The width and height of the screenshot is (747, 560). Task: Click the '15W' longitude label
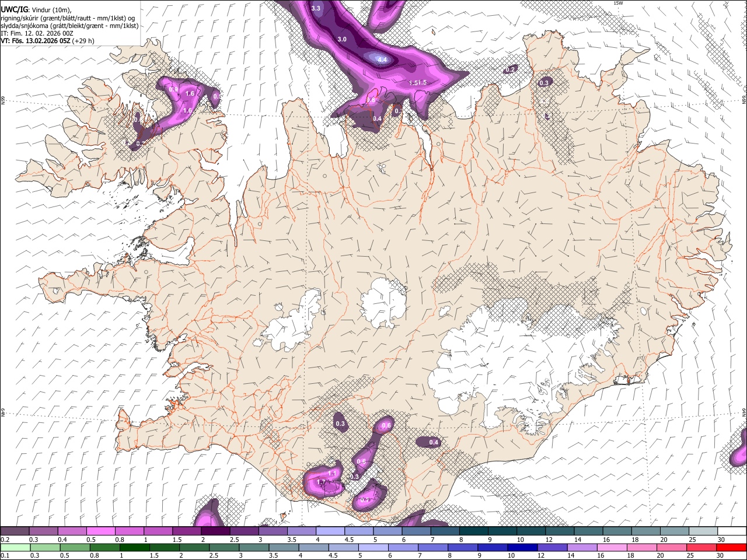618,3
